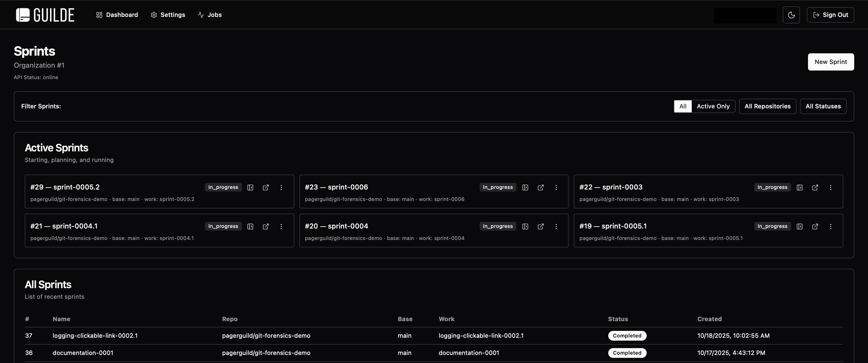868x363 pixels.
Task: Open the All Repositories dropdown
Action: point(767,106)
